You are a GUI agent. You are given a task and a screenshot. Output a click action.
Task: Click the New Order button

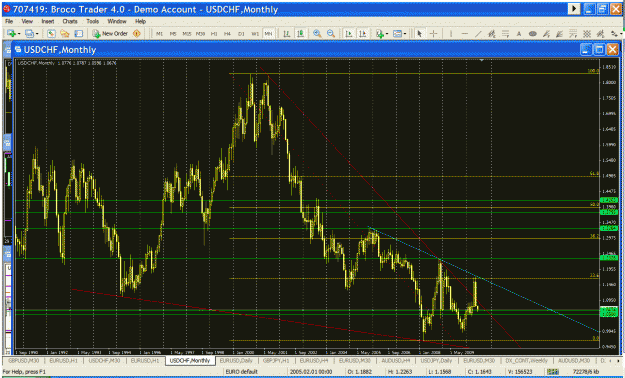110,34
